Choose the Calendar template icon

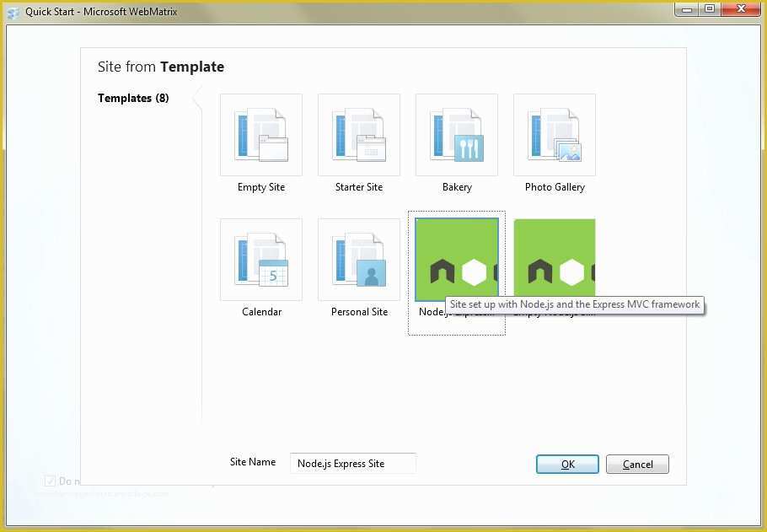click(x=261, y=260)
